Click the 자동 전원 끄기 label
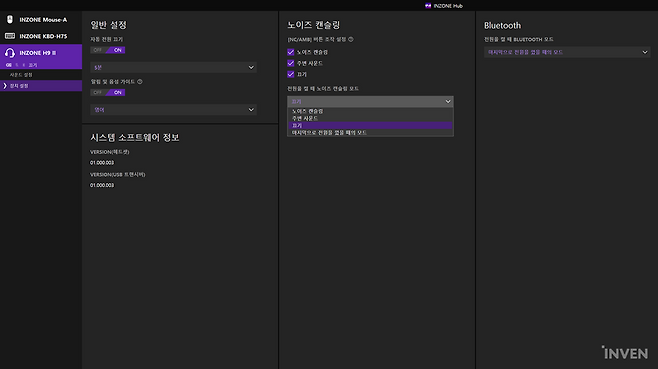 point(107,39)
